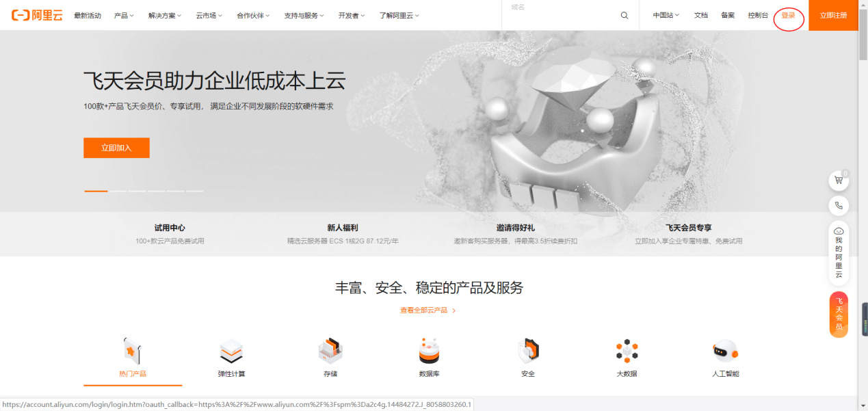The width and height of the screenshot is (868, 411).
Task: Click the search magnifier icon
Action: point(624,15)
